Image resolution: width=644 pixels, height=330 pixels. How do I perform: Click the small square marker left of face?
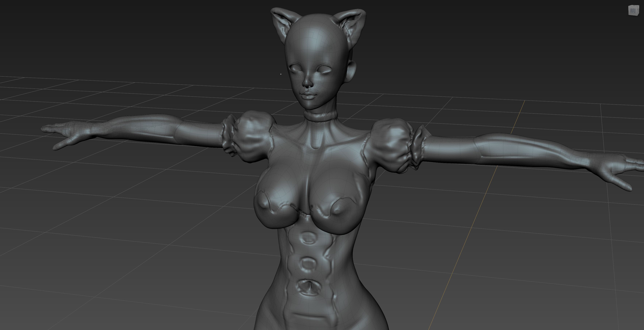coord(281,74)
